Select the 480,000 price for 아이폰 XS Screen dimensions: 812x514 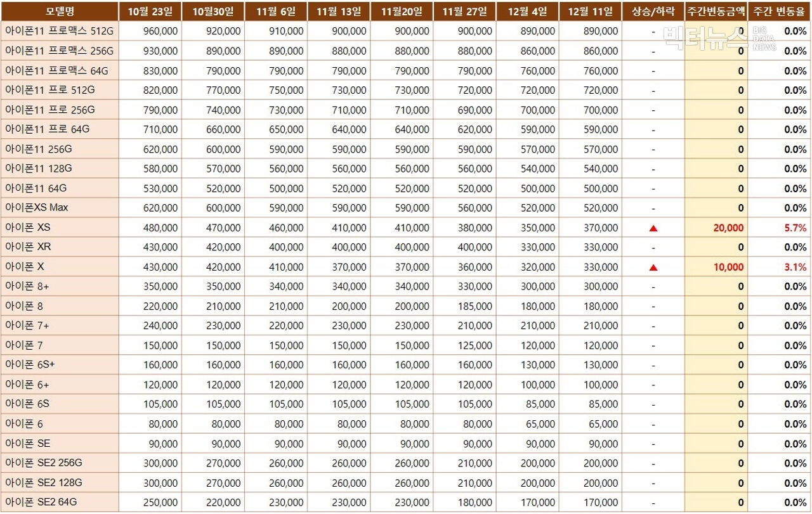[150, 228]
